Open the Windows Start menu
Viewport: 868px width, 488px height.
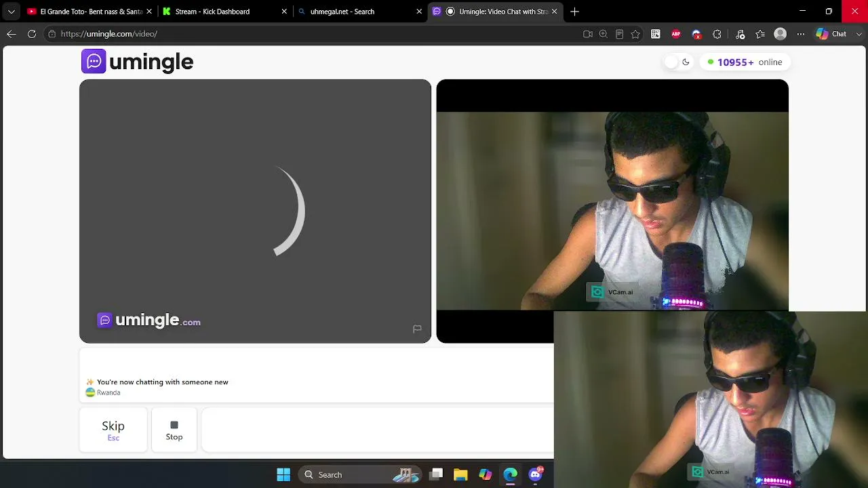[x=283, y=474]
